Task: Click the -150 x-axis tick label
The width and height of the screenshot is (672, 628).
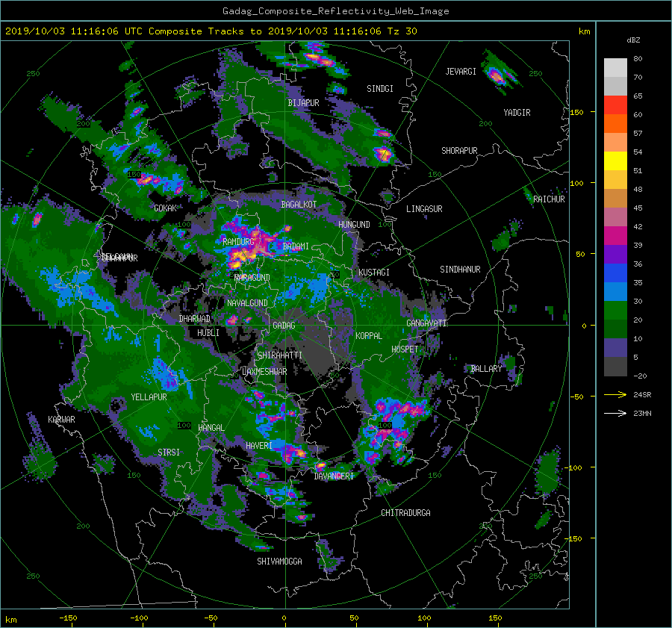Action: click(68, 618)
